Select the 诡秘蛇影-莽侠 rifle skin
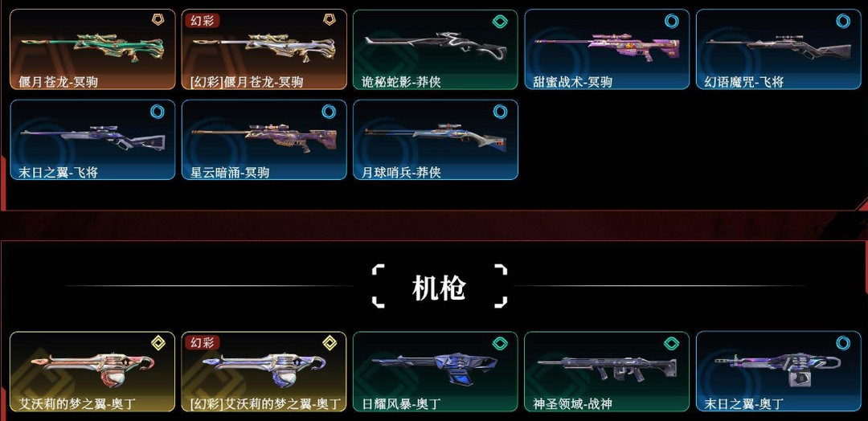The width and height of the screenshot is (868, 421). coord(435,49)
